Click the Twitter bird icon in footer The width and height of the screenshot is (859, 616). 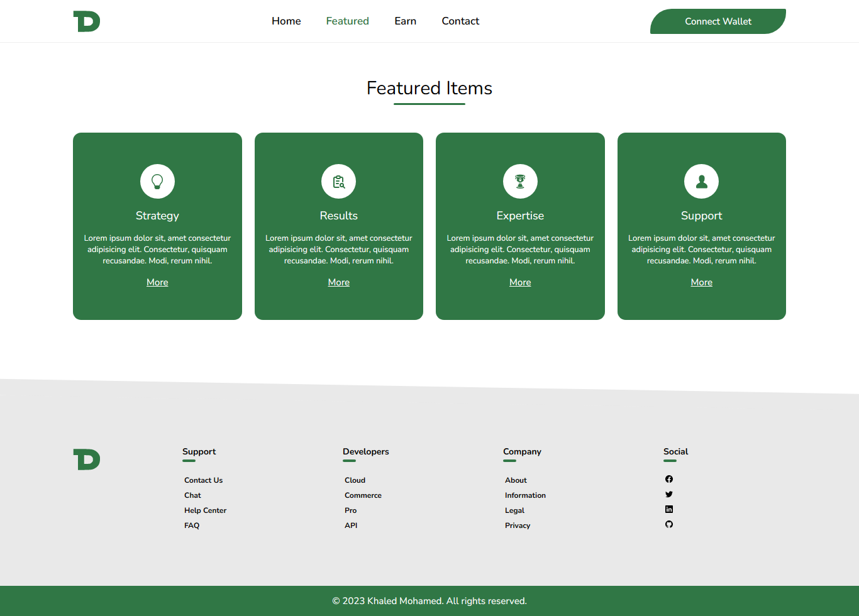(x=669, y=494)
